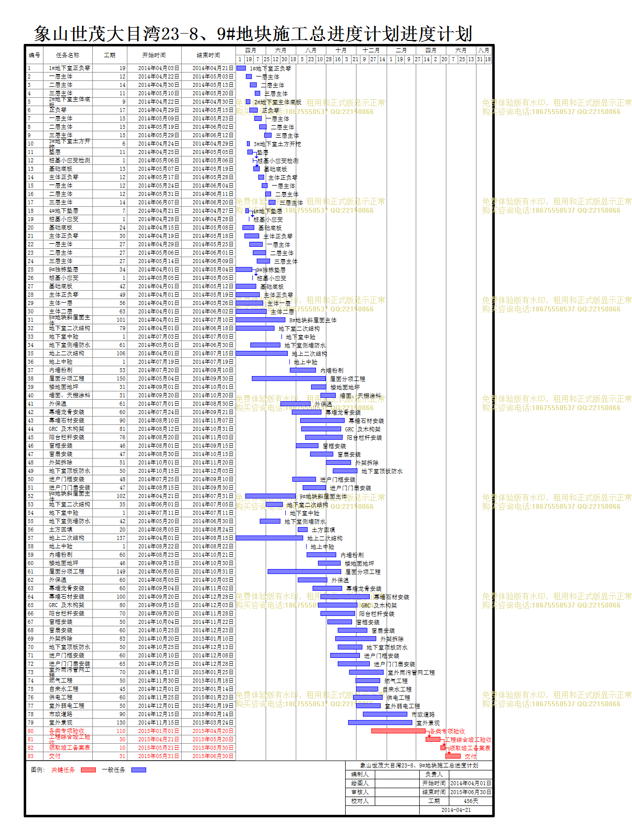Select the Gantt bar for 1#地下室正负零
This screenshot has width=632, height=840.
(241, 68)
